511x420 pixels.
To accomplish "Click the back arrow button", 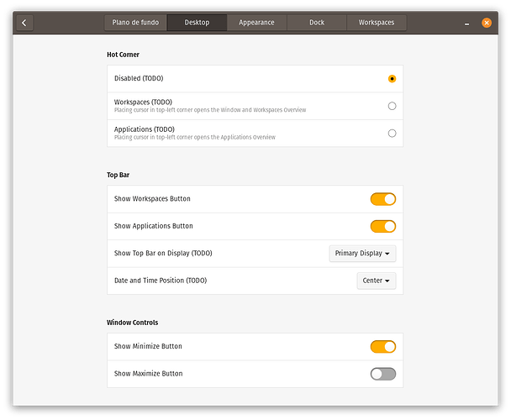I will (x=24, y=23).
